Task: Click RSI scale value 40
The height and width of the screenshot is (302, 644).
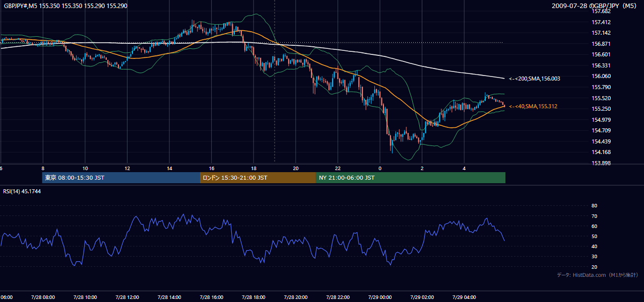Action: pyautogui.click(x=595, y=247)
